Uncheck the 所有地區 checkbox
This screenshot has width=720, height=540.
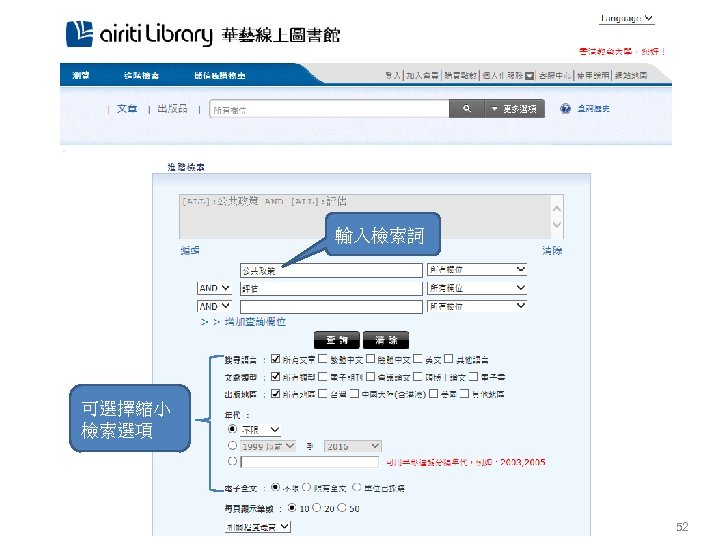(x=276, y=394)
